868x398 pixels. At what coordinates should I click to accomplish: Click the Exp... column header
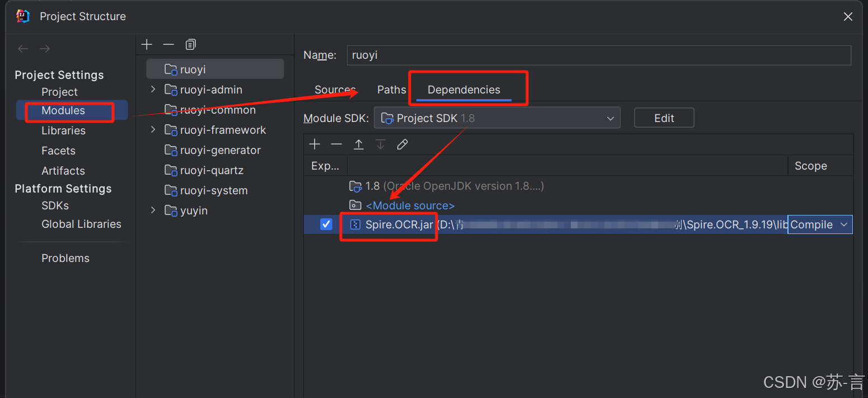[325, 166]
